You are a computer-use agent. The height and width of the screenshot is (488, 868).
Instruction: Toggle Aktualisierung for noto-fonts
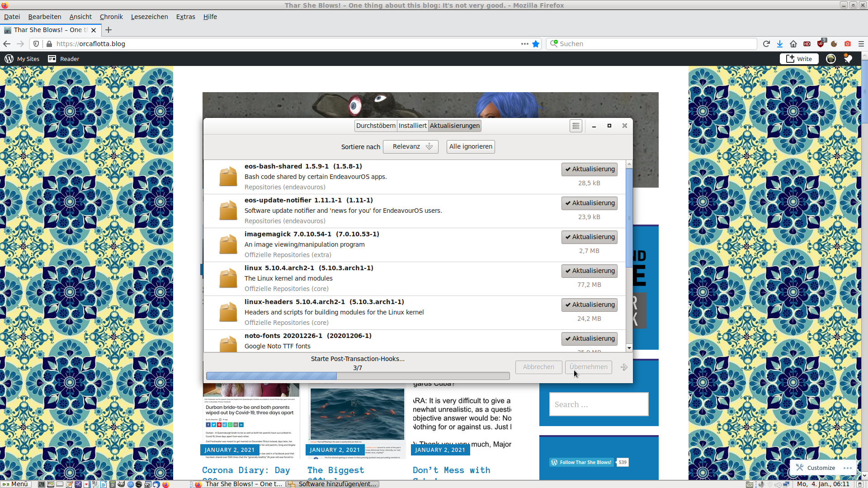coord(590,338)
